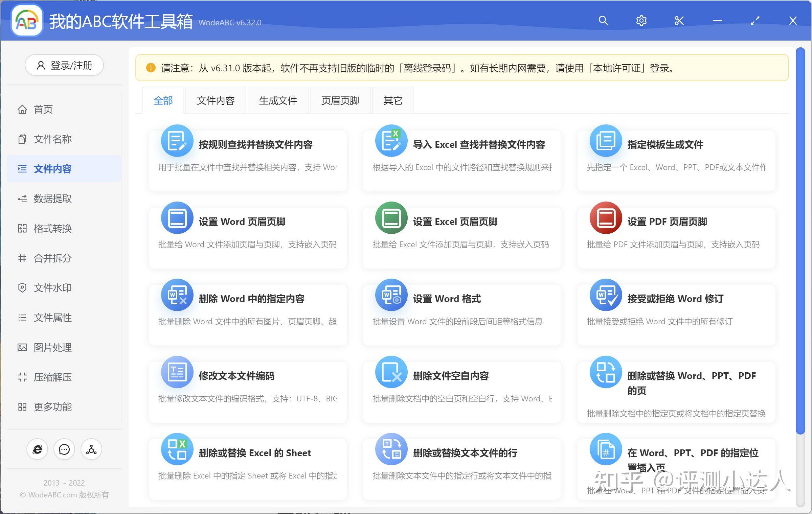The image size is (812, 514).
Task: Click the 删除 Word 中的指定内容 icon
Action: coord(177,295)
